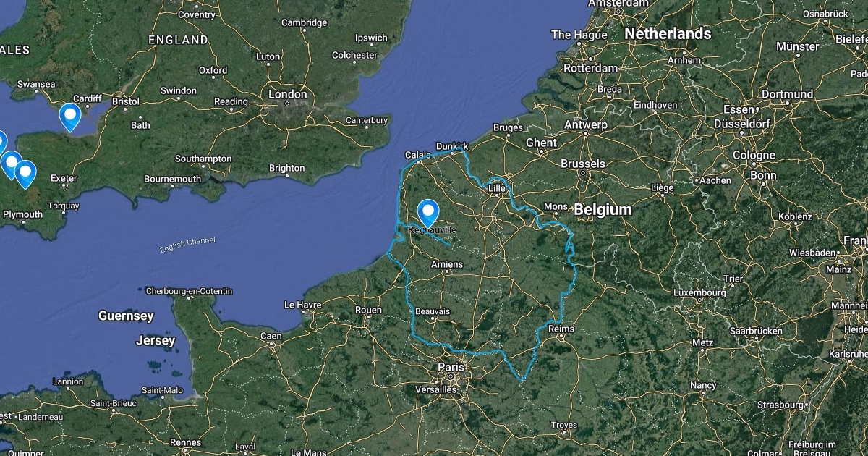Select the Cologne city label
This screenshot has height=456, width=868.
753,155
